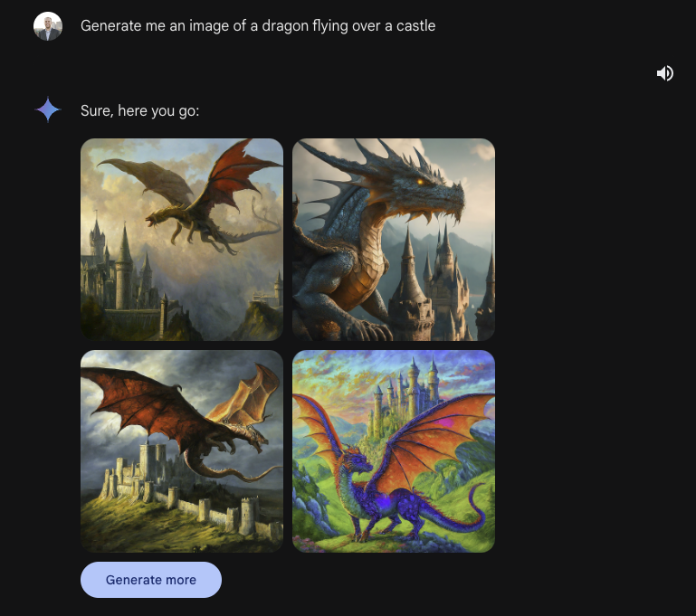Screen dimensions: 696x616
Task: Open the close-up gray dragon image
Action: [x=394, y=239]
